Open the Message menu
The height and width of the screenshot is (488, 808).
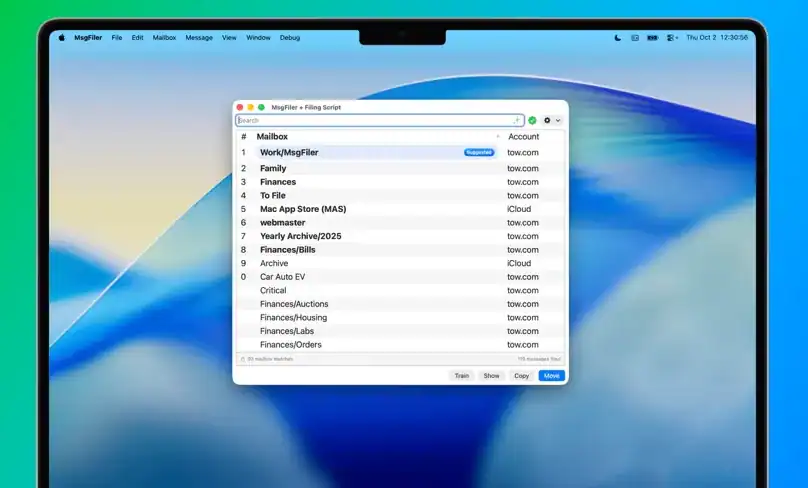click(199, 38)
